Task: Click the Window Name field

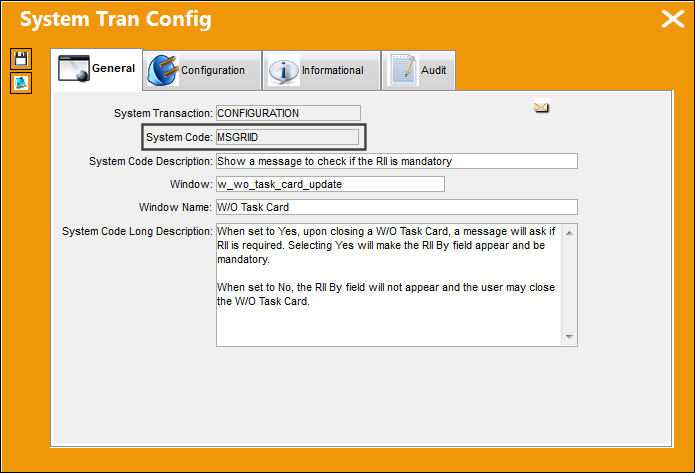Action: [x=397, y=207]
